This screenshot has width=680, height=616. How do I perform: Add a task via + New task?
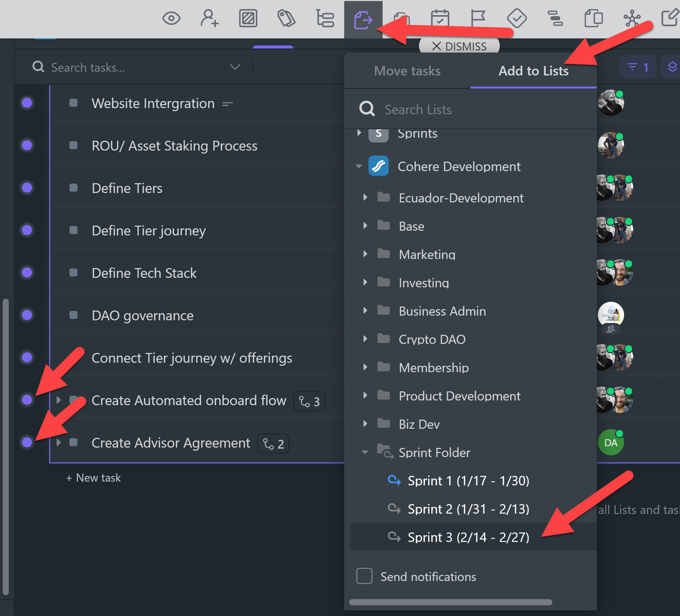click(93, 478)
